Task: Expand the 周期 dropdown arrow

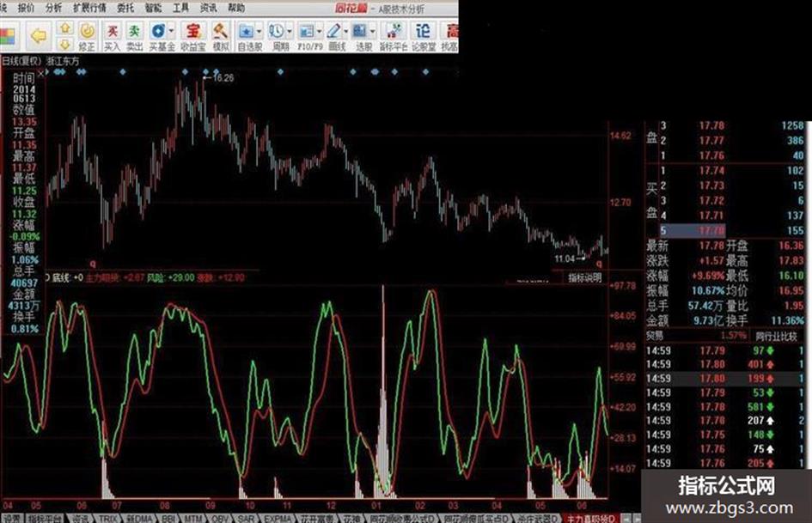Action: (290, 31)
